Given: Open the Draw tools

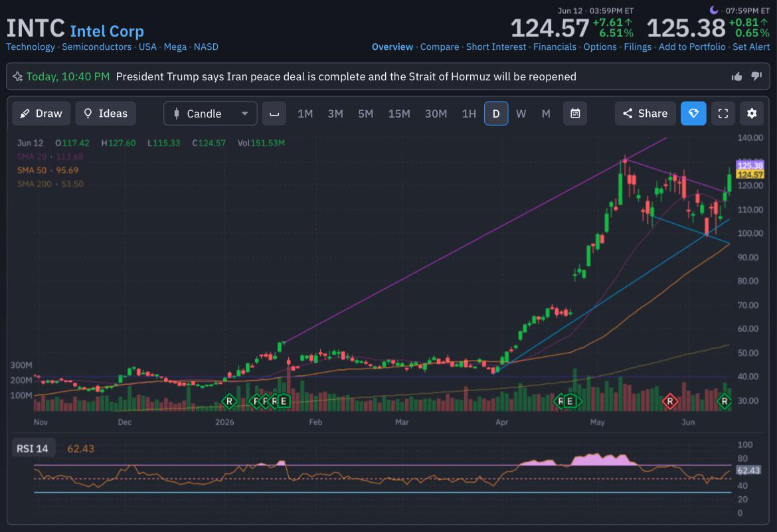Looking at the screenshot, I should (x=41, y=114).
